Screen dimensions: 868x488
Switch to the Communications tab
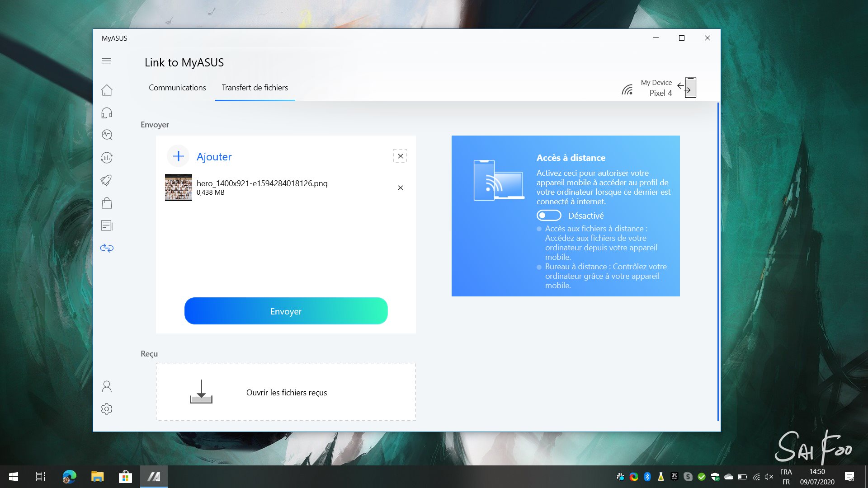click(177, 88)
